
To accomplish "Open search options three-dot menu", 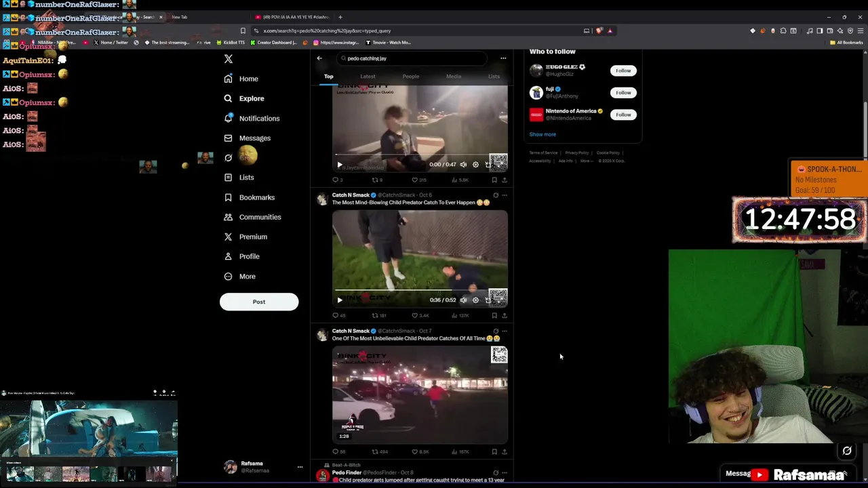I will (503, 58).
